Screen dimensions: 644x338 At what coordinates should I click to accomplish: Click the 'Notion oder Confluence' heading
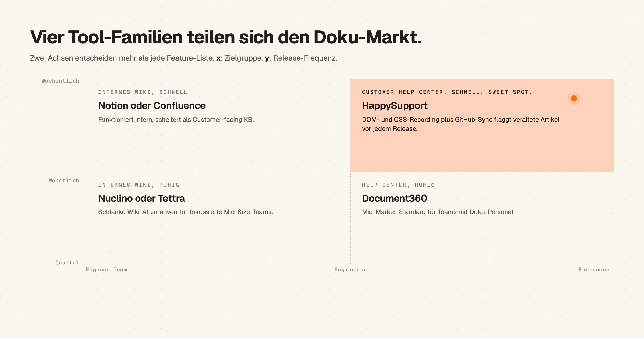point(152,106)
